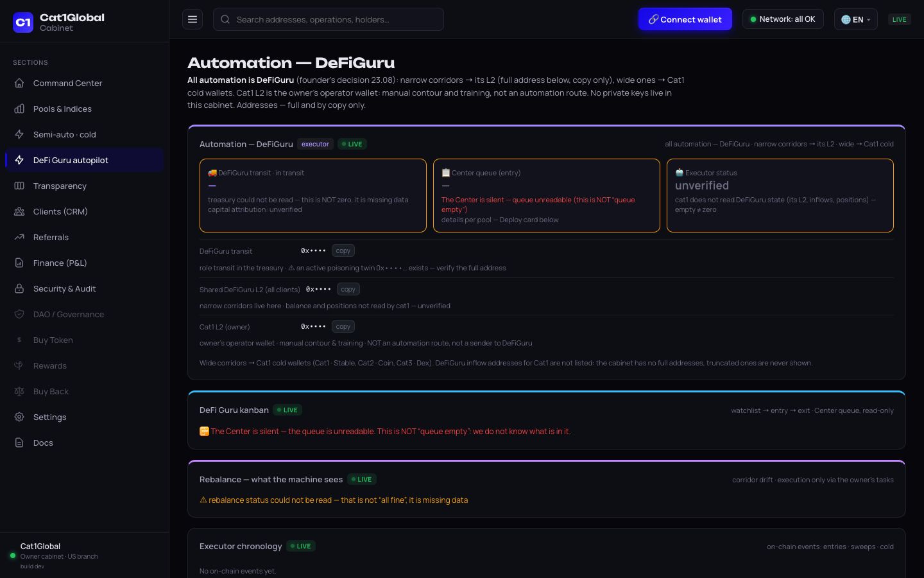This screenshot has height=578, width=924.
Task: Click the Connect wallet button
Action: [x=685, y=19]
